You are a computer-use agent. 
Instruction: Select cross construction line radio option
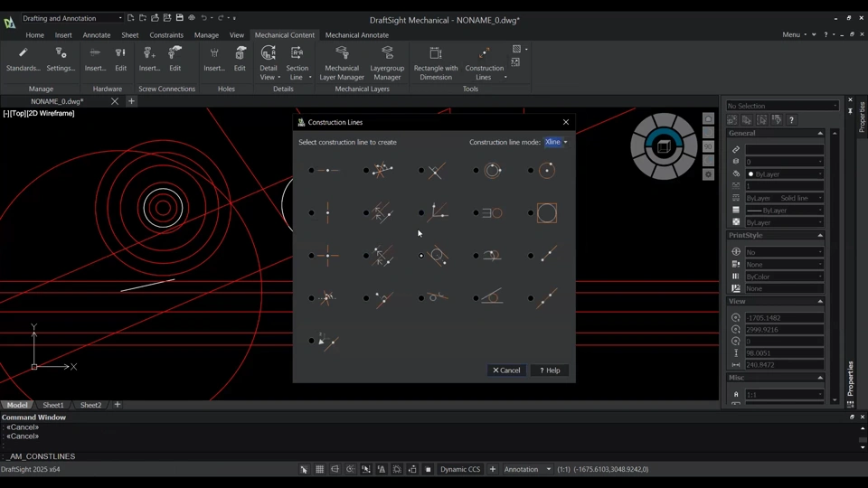tap(311, 256)
